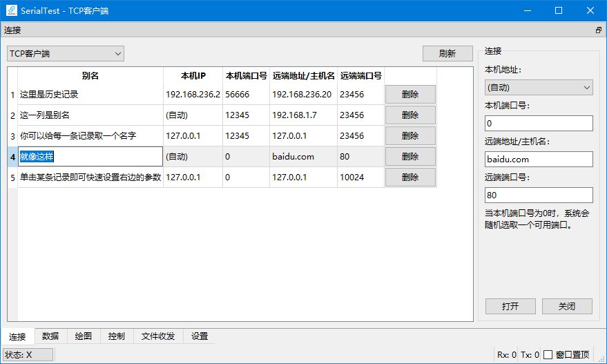The width and height of the screenshot is (607, 364).
Task: Select alias 你可以给每一条记录取一个名字
Action: coord(90,136)
